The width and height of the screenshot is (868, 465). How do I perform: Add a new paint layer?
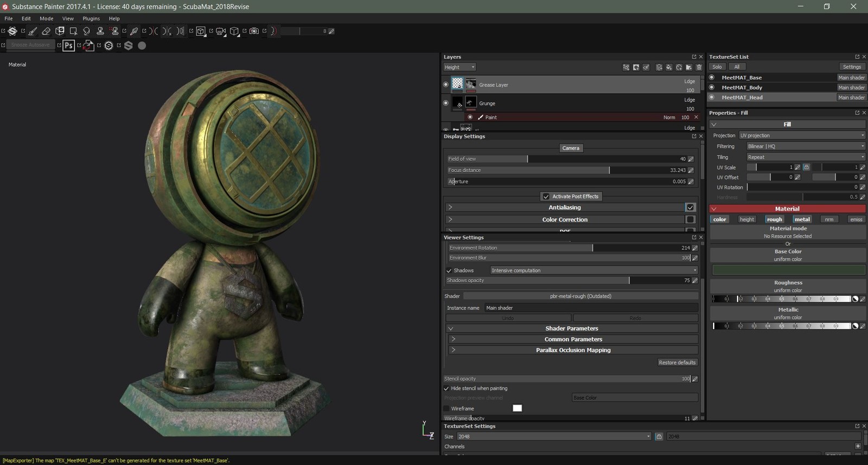[x=659, y=67]
